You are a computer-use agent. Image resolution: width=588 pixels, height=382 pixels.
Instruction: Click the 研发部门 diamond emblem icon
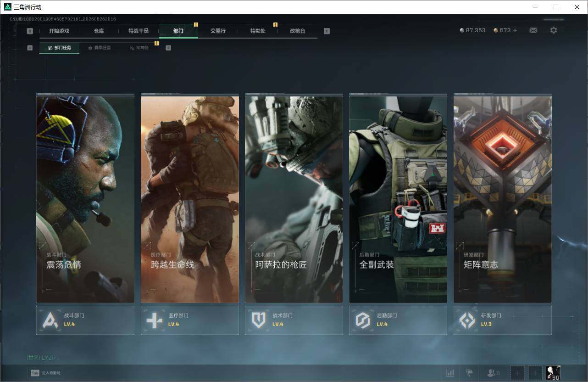pyautogui.click(x=467, y=320)
